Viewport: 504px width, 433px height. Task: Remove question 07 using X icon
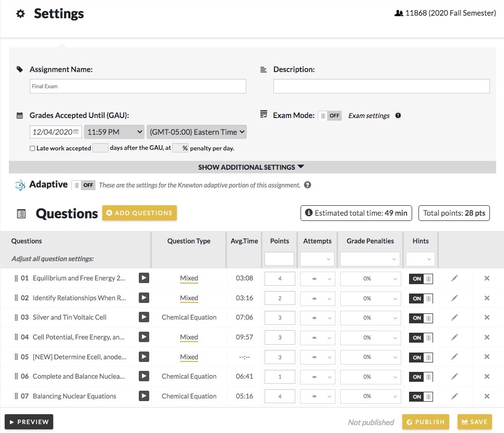coord(487,396)
